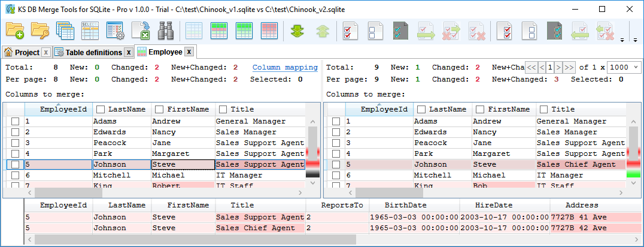Tick LastName column checkbox in right grid
Screen dimensions: 644x247
(x=421, y=109)
